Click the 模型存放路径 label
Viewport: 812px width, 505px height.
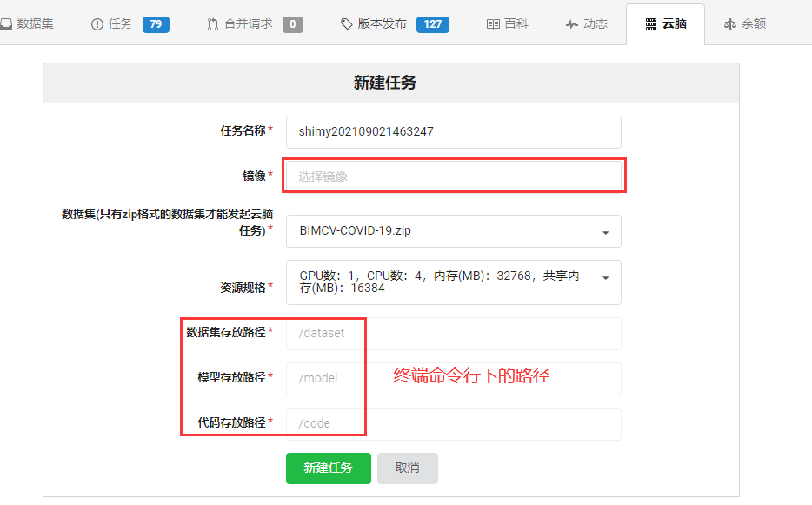pos(232,377)
